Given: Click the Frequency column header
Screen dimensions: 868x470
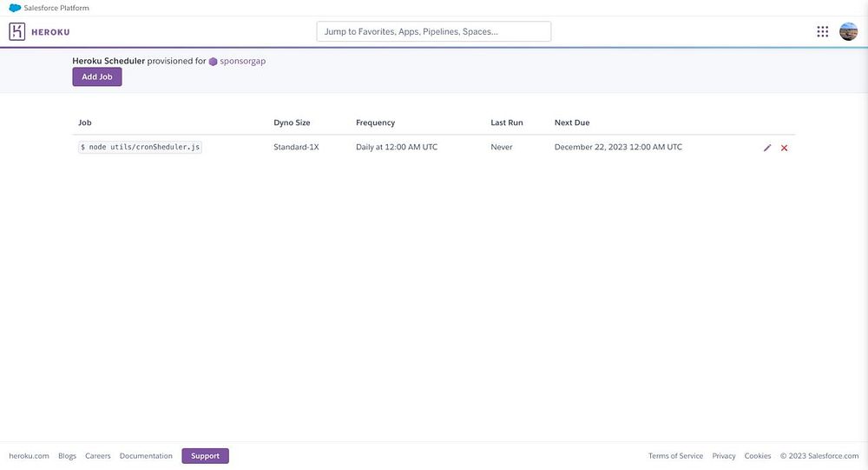Looking at the screenshot, I should (x=375, y=122).
